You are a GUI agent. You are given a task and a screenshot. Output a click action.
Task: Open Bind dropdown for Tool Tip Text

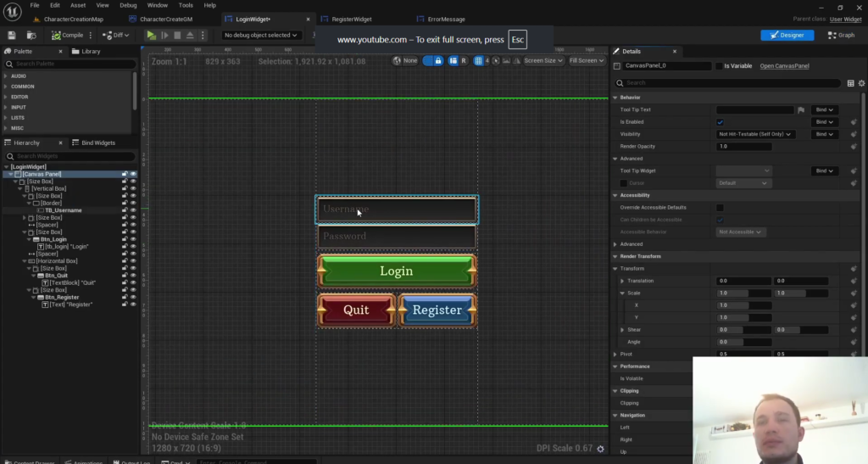coord(824,109)
